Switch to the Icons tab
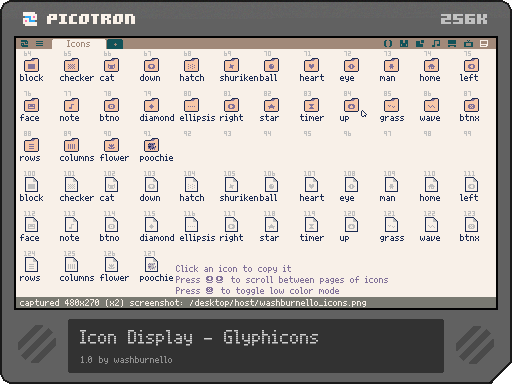Viewport: 512px width, 384px height. tap(78, 44)
